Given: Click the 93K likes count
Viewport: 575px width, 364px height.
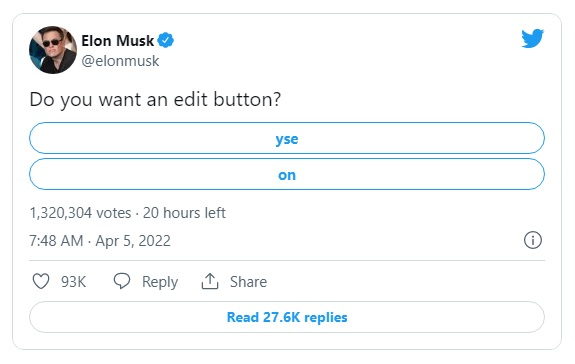Looking at the screenshot, I should pyautogui.click(x=73, y=282).
